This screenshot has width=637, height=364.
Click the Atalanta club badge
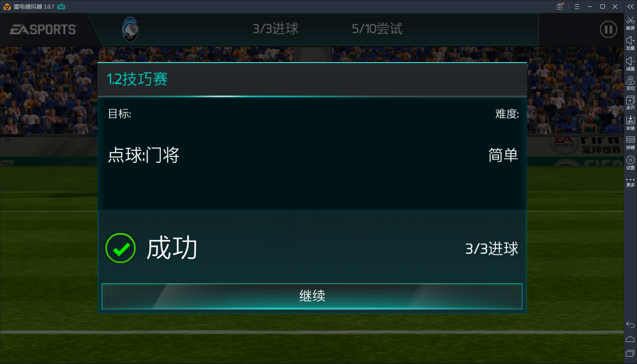click(x=130, y=29)
